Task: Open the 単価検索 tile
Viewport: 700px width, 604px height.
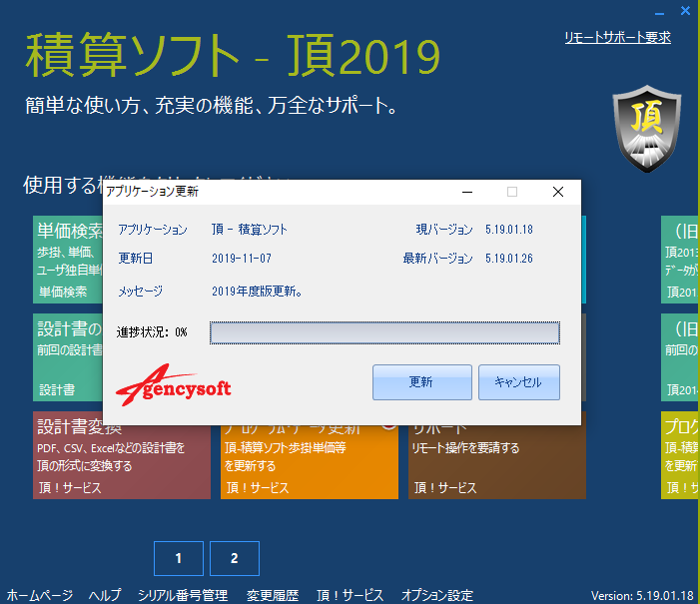Action: point(68,260)
